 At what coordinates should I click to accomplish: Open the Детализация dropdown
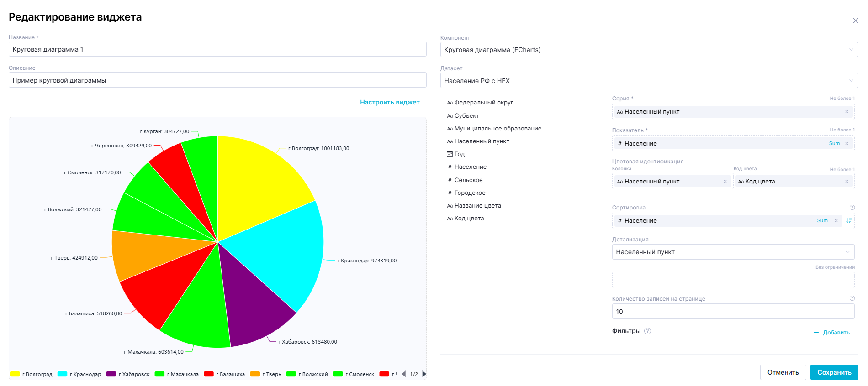733,252
